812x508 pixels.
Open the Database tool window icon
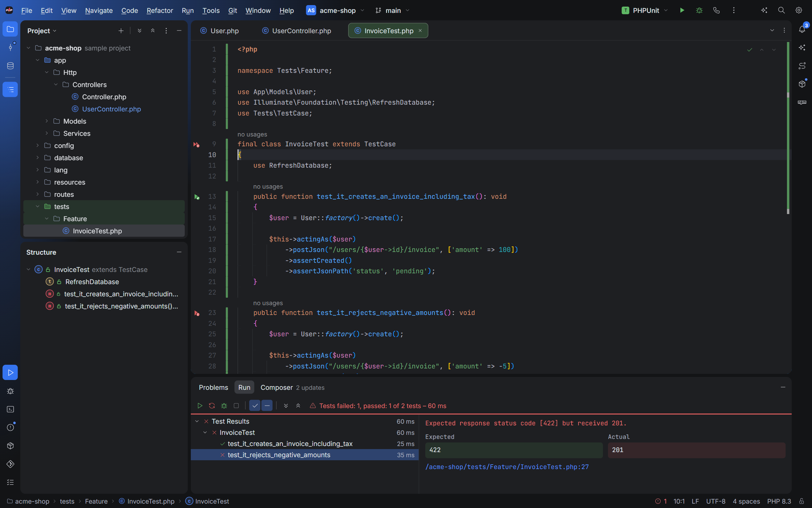pos(10,66)
